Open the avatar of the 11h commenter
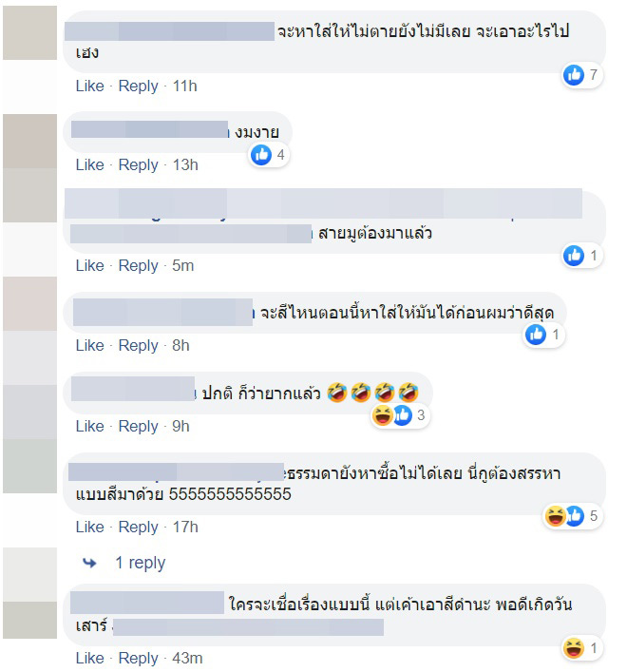This screenshot has height=672, width=627. tap(30, 32)
